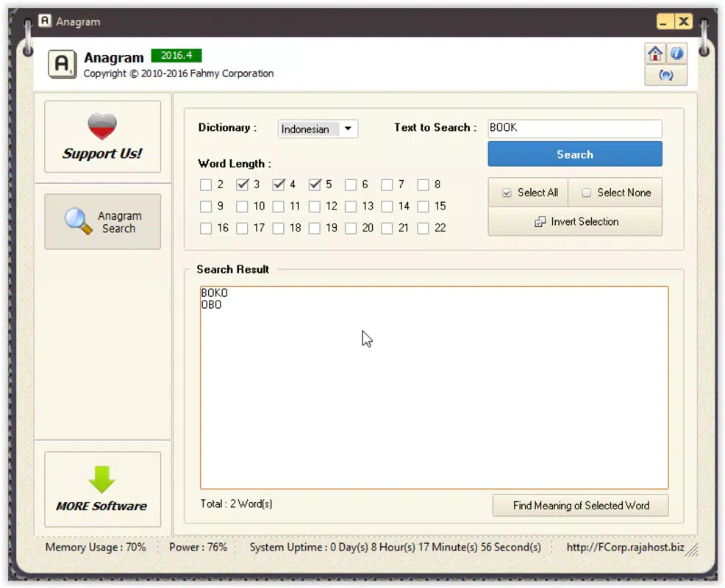Tick word length 21
The width and height of the screenshot is (725, 588).
[387, 229]
